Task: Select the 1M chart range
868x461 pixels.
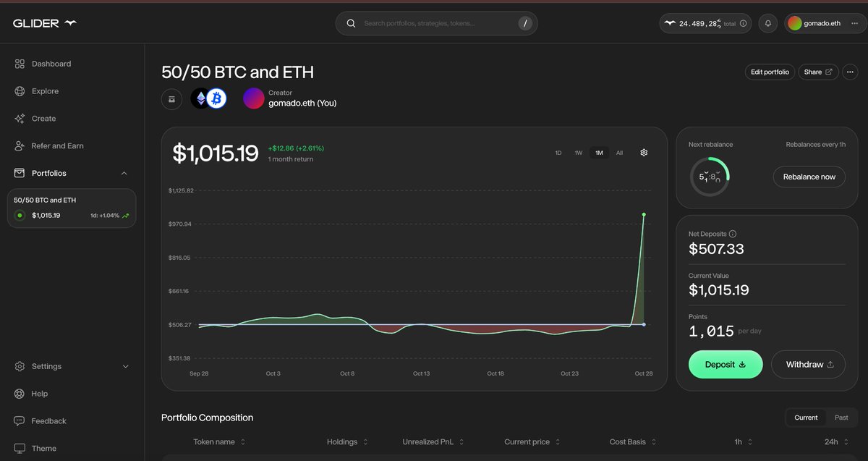Action: [x=599, y=153]
